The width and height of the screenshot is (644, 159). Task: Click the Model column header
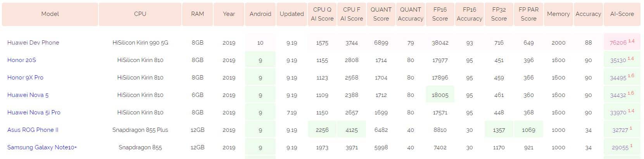[x=50, y=14]
